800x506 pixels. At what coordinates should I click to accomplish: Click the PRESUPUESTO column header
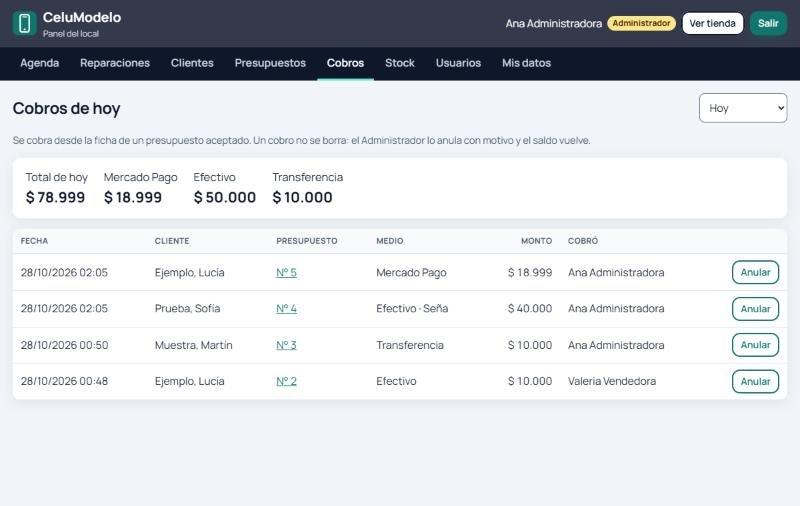click(x=307, y=241)
